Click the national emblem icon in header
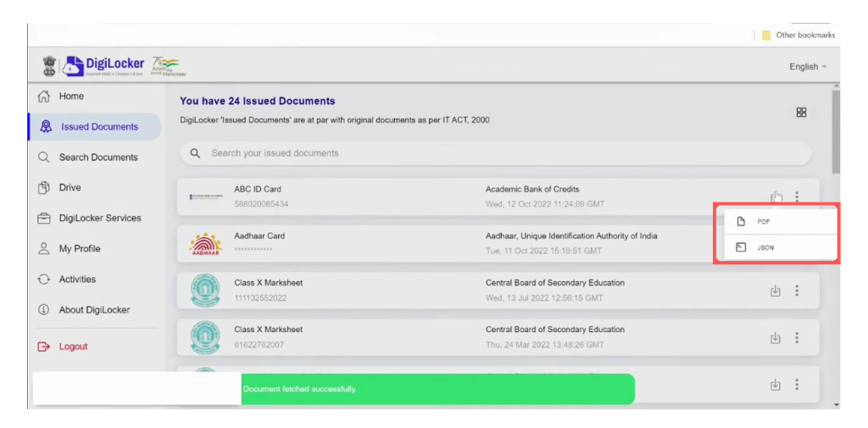The width and height of the screenshot is (868, 428). (x=50, y=66)
